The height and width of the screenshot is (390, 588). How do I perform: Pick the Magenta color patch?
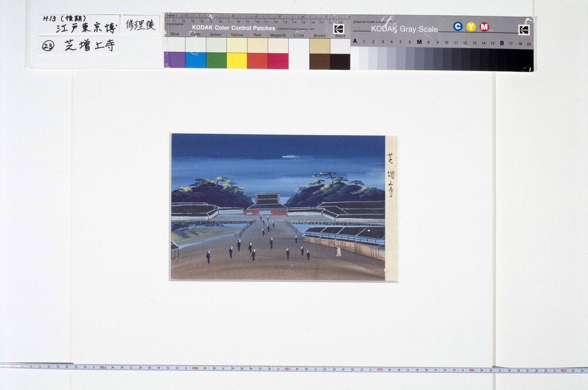[278, 61]
